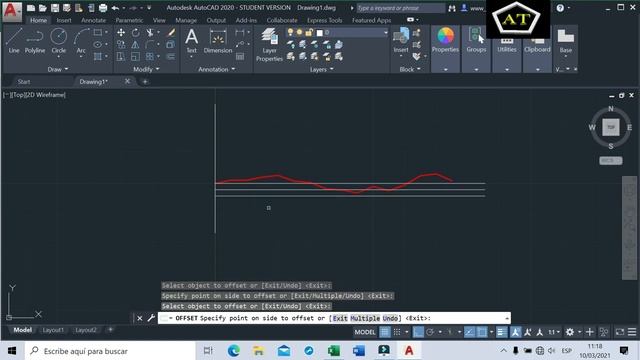Expand the Annotation panel

pos(217,69)
